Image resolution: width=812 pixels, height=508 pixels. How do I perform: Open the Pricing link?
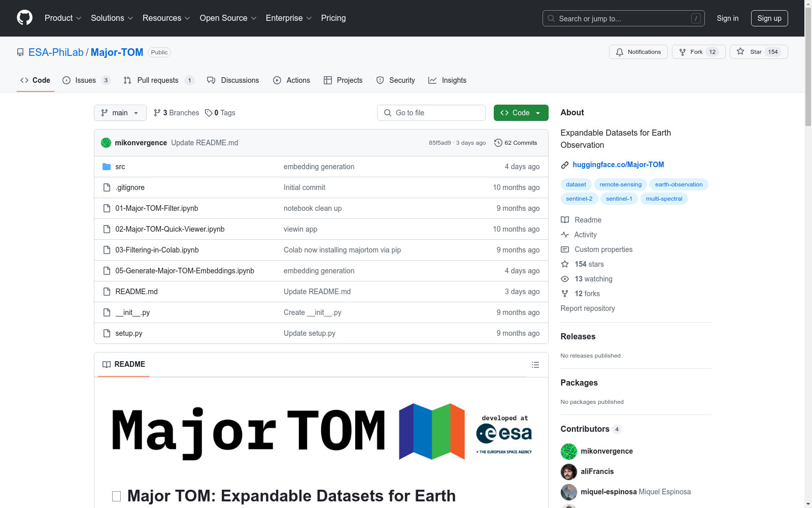333,18
